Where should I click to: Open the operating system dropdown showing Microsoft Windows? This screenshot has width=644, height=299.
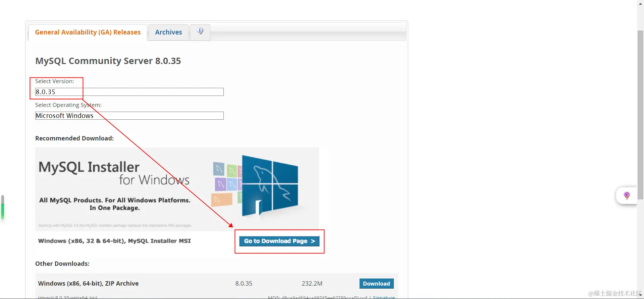[x=129, y=116]
